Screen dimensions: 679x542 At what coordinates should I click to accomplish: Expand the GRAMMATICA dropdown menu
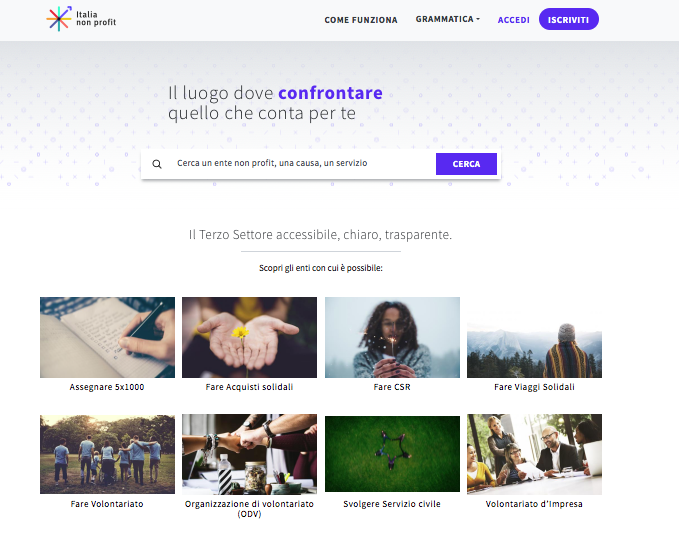click(448, 19)
